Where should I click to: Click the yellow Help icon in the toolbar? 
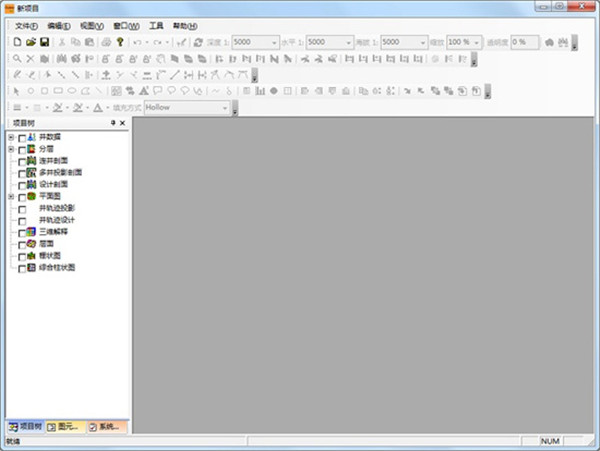tap(120, 43)
